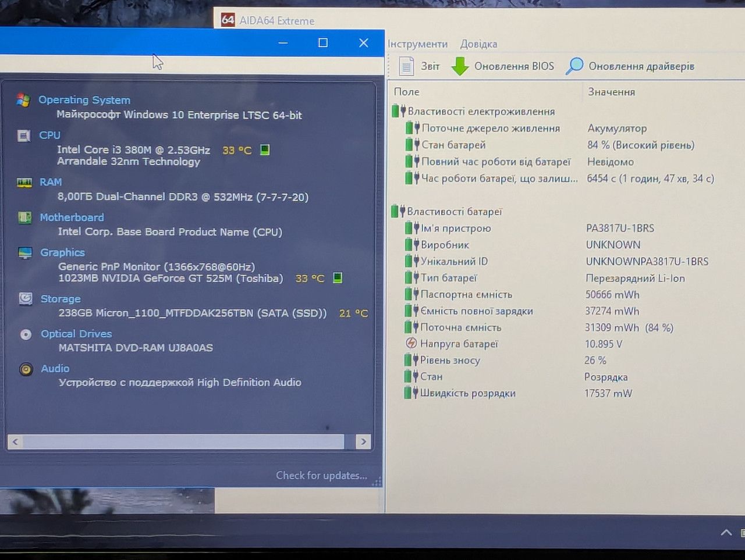The width and height of the screenshot is (745, 560).
Task: Open the Operating System section link
Action: point(84,100)
